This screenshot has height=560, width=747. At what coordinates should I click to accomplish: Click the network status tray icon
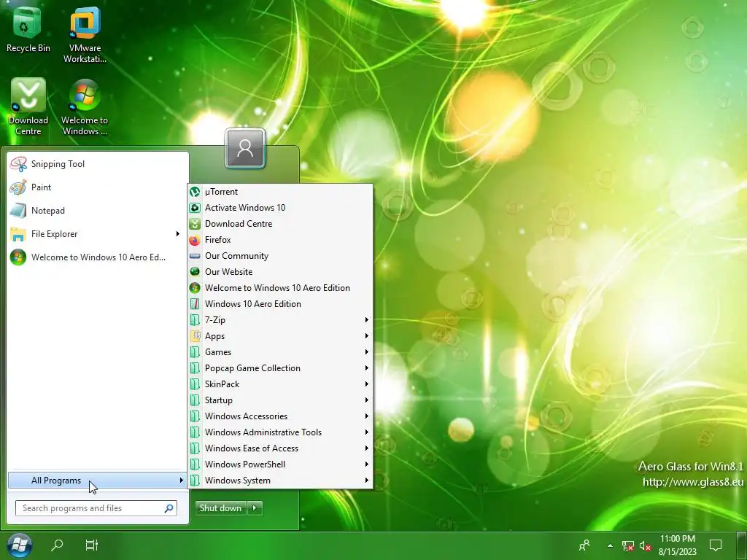tap(627, 545)
